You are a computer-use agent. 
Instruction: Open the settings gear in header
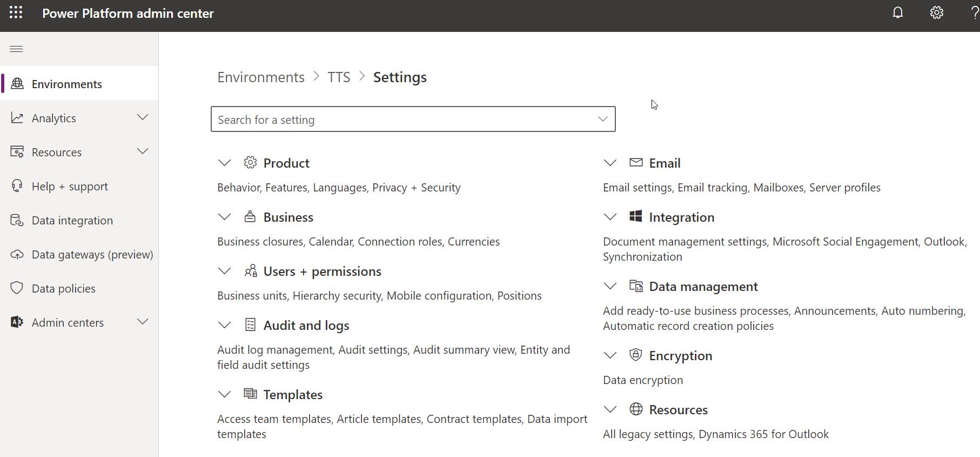(937, 12)
